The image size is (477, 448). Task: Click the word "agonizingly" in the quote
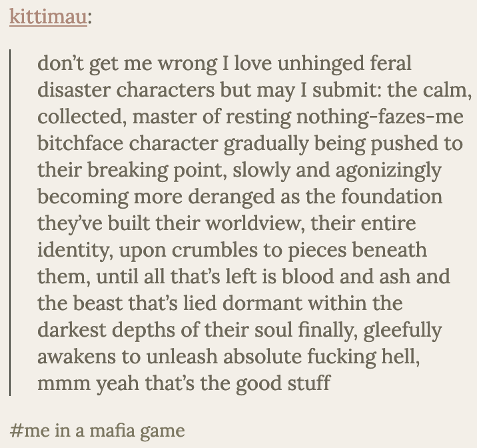(388, 171)
